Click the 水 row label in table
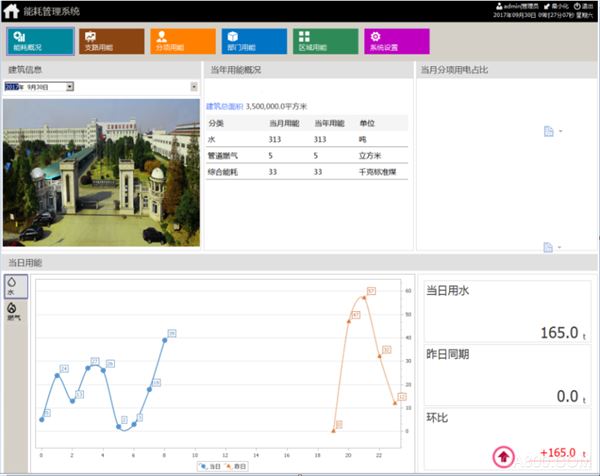 coord(211,139)
